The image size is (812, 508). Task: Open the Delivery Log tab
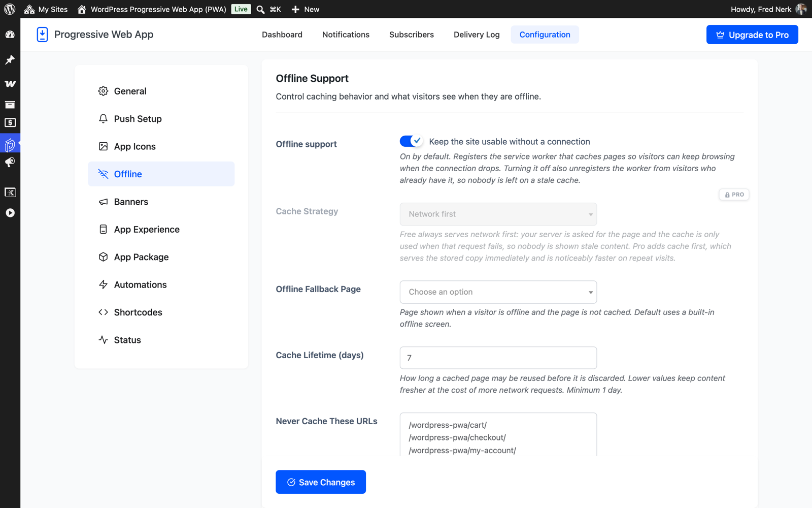point(477,35)
